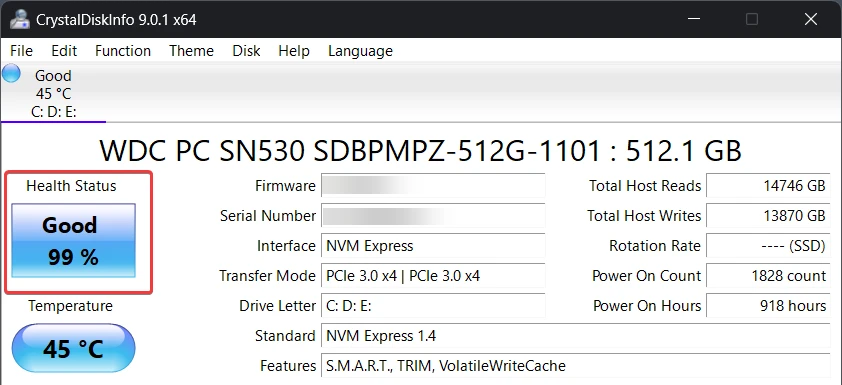Open the Function menu
The image size is (842, 385).
[x=123, y=51]
